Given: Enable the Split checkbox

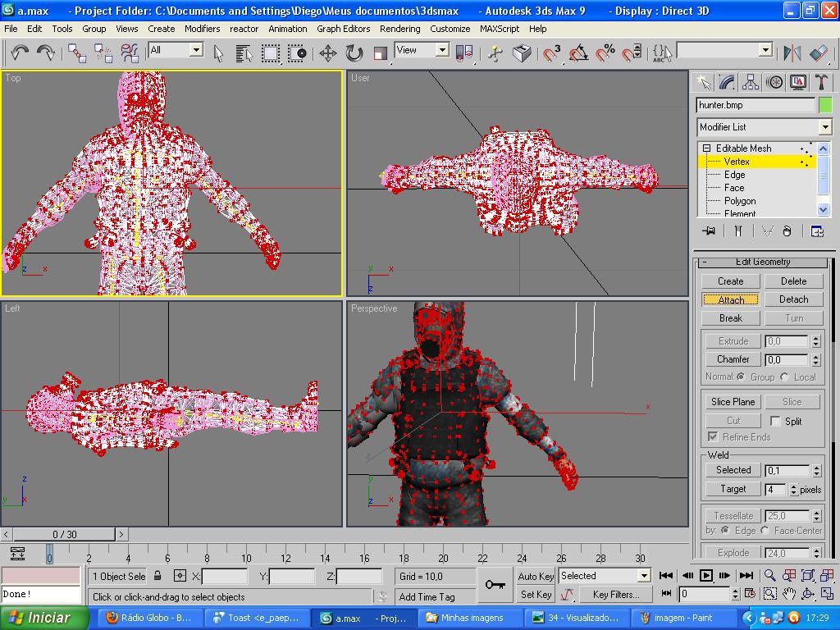Looking at the screenshot, I should (x=775, y=421).
